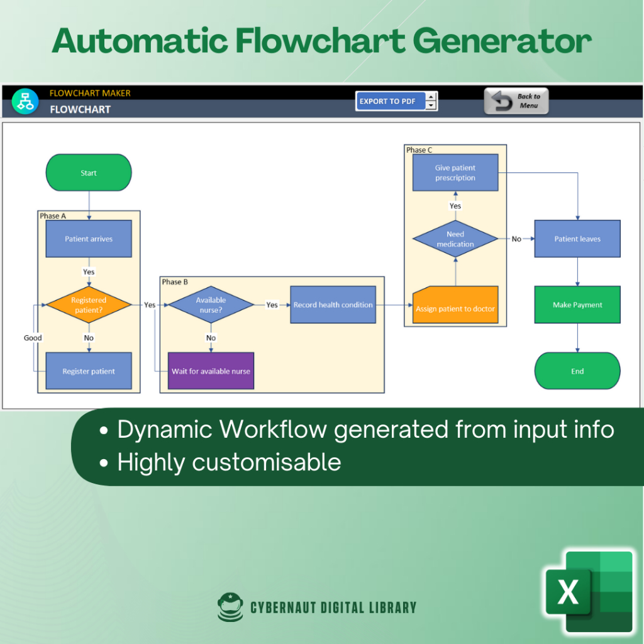
Task: Select the Give patient prescription box
Action: (455, 172)
